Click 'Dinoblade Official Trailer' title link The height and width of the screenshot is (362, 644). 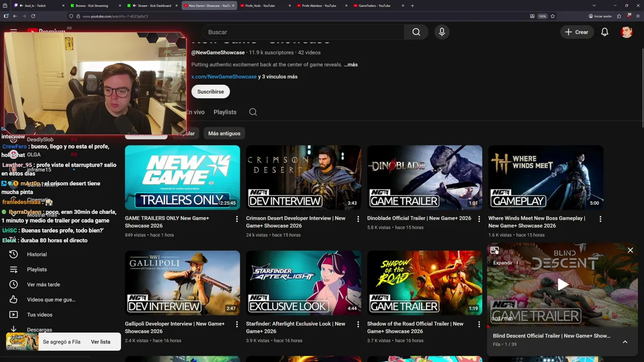click(x=419, y=218)
